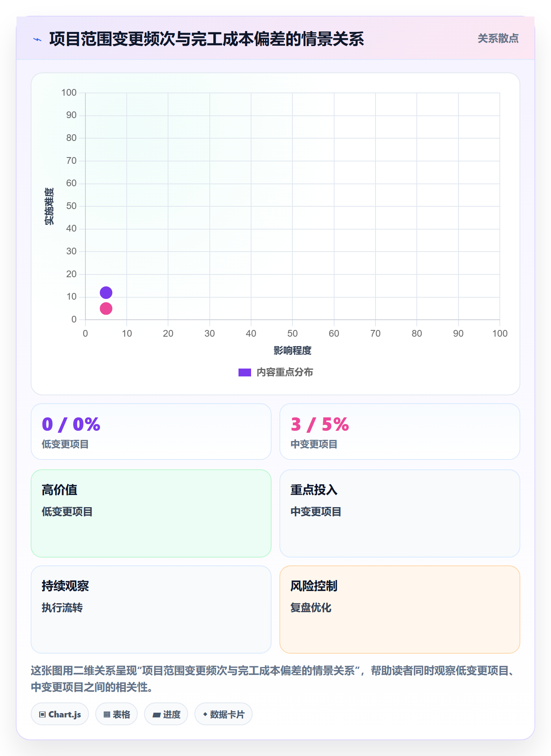Click the 进度 tag chip
The width and height of the screenshot is (551, 756).
click(166, 714)
